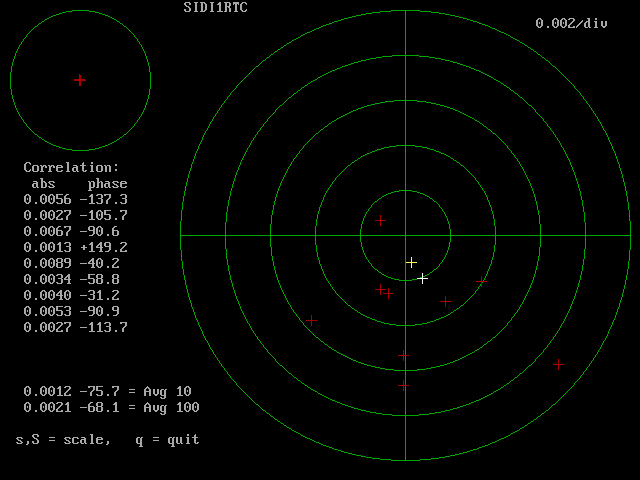Viewport: 640px width, 480px height.
Task: Click the white cross marker in the polar plot
Action: pos(422,279)
